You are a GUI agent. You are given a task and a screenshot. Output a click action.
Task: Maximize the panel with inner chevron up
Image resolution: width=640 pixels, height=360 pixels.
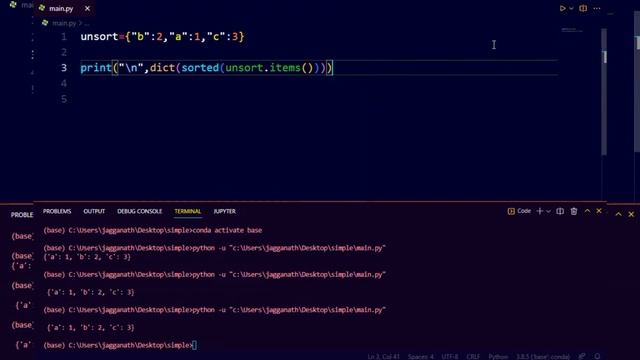pos(587,211)
